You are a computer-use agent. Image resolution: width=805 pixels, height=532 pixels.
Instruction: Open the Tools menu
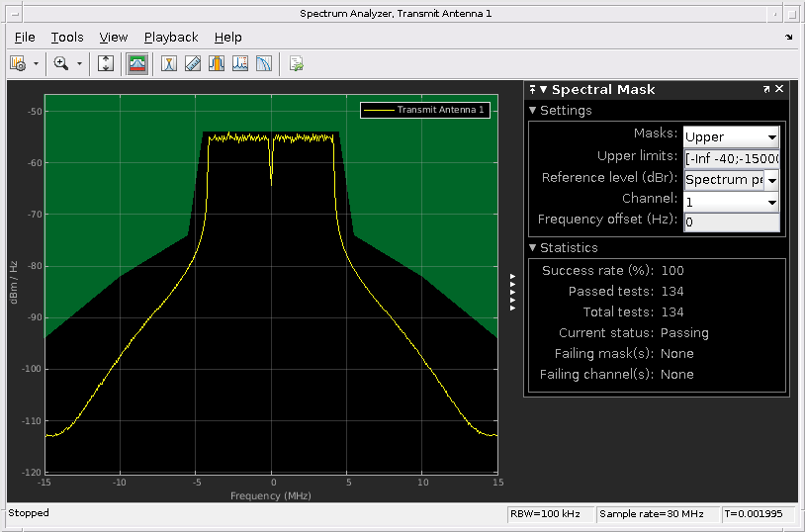[67, 38]
